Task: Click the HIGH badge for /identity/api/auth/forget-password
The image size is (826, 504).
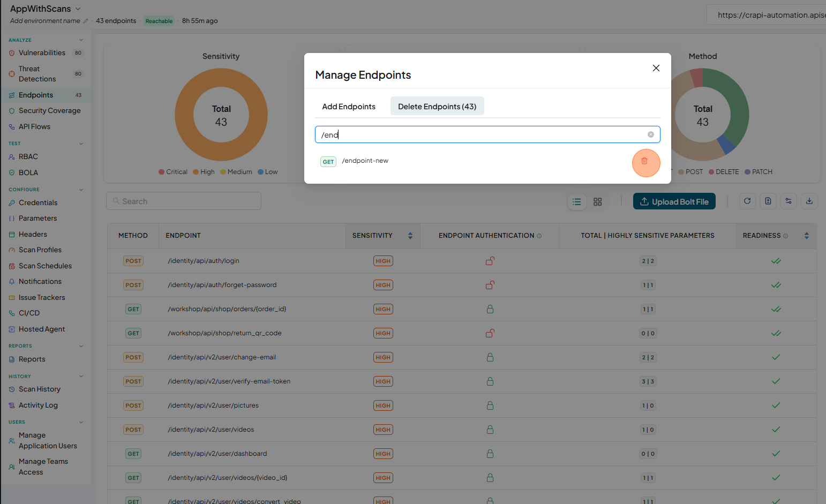Action: (x=383, y=285)
